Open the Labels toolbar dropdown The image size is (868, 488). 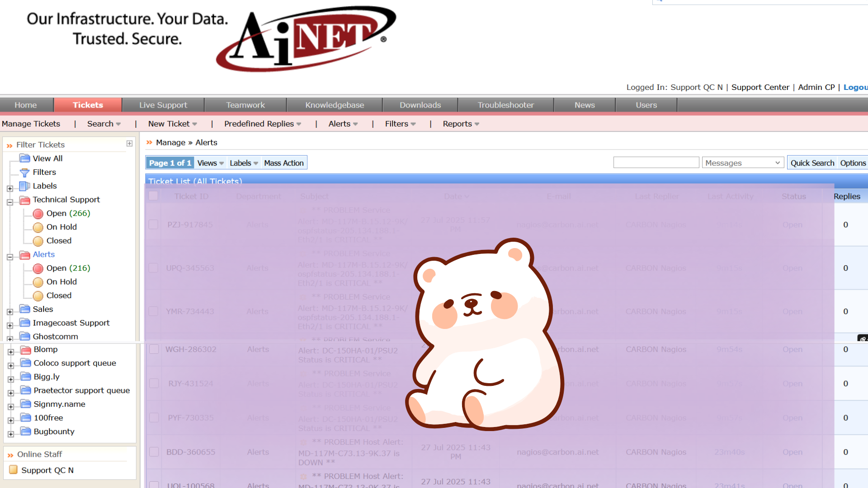(x=244, y=163)
